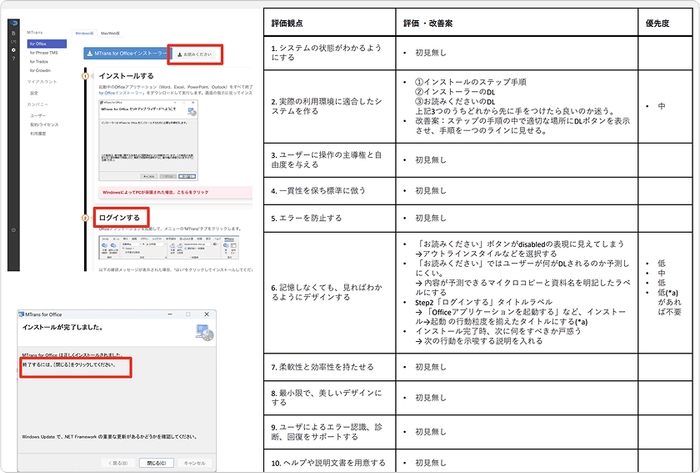Viewport: 700px width, 473px height.
Task: Open "for Phrase TMS" in the side menu
Action: click(x=45, y=53)
